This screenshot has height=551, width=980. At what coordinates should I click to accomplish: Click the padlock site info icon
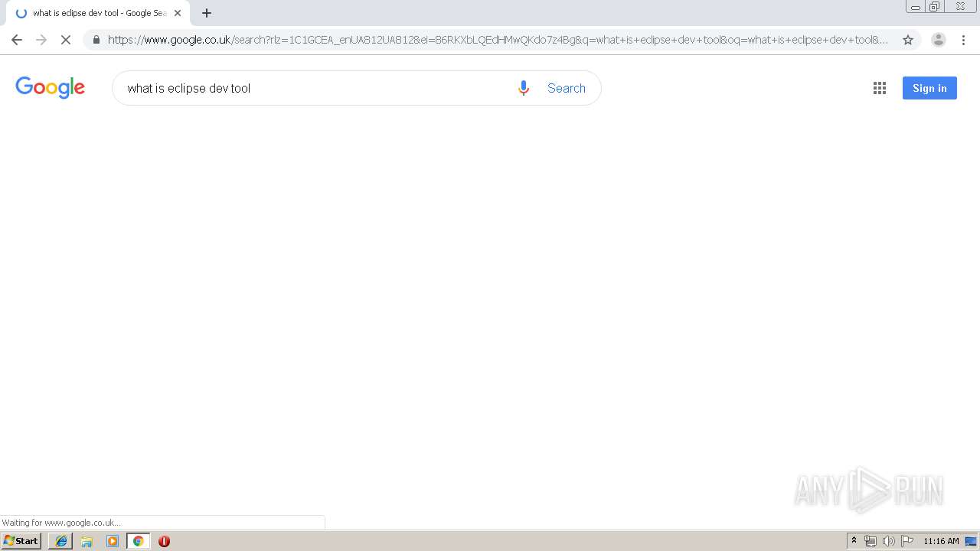(x=96, y=40)
